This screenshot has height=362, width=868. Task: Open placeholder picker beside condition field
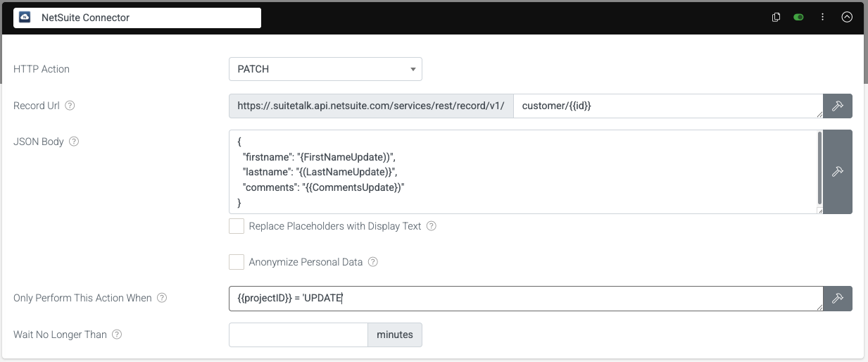pyautogui.click(x=838, y=298)
